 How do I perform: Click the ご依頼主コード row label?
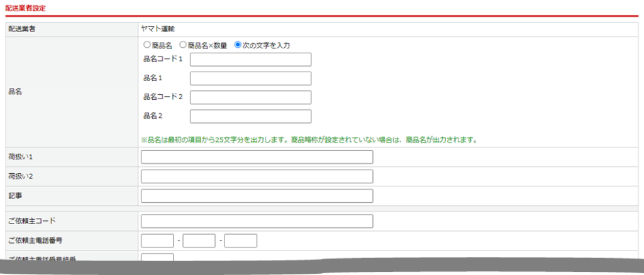[32, 221]
